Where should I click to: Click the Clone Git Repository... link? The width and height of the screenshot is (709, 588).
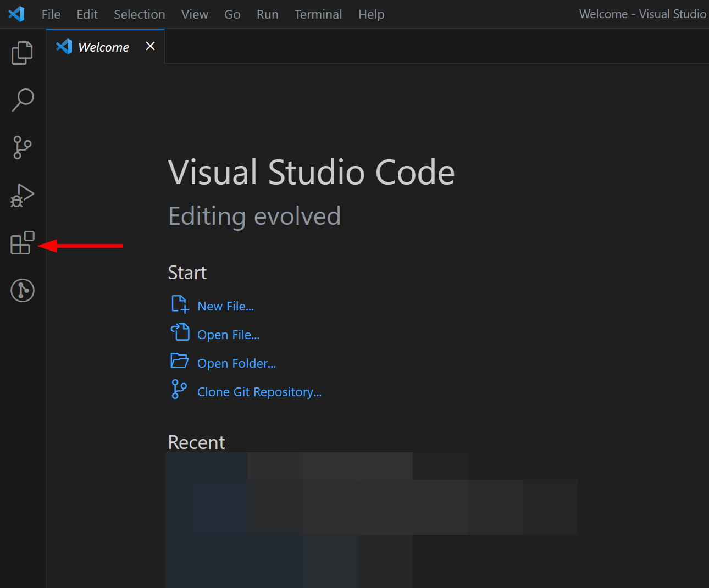click(x=259, y=392)
